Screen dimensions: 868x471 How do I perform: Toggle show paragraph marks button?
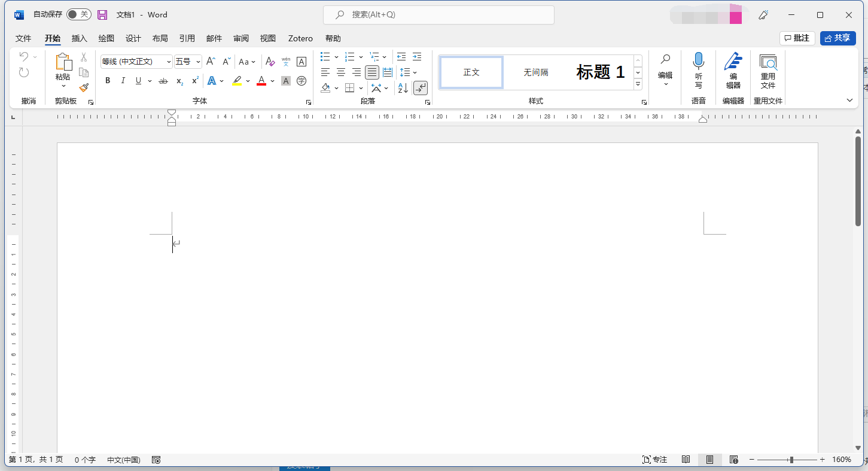pyautogui.click(x=421, y=88)
